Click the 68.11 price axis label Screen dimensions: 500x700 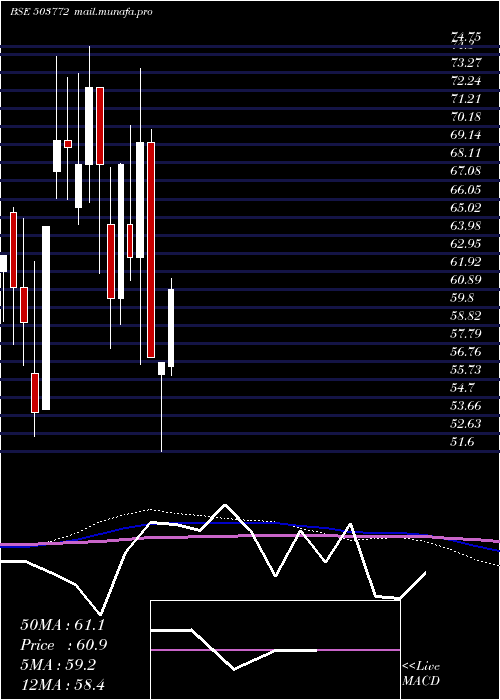pos(466,153)
